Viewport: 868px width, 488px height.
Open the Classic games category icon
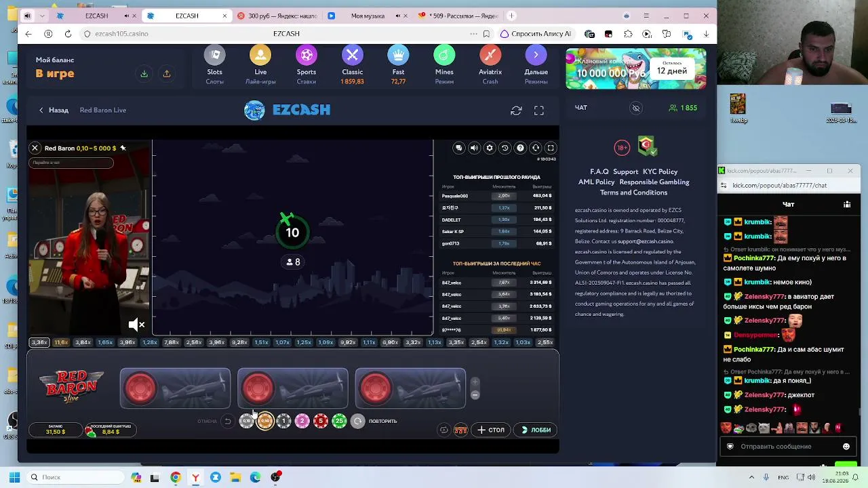353,55
